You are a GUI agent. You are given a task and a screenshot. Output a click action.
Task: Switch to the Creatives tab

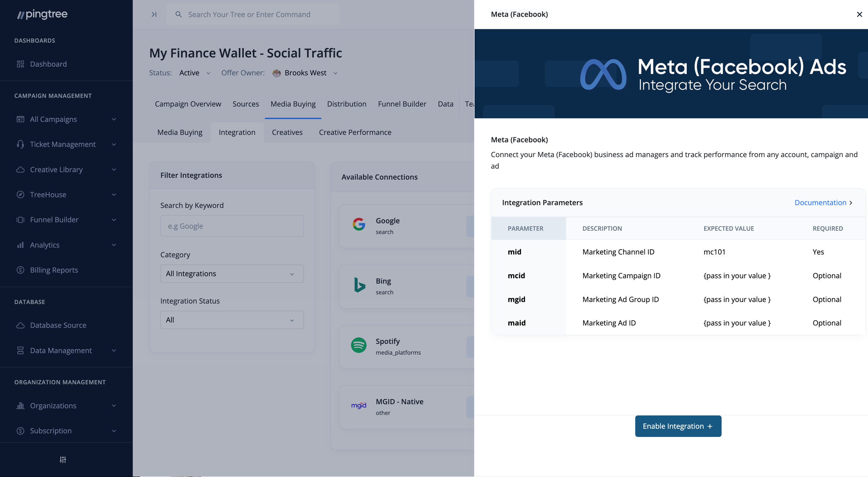tap(287, 132)
